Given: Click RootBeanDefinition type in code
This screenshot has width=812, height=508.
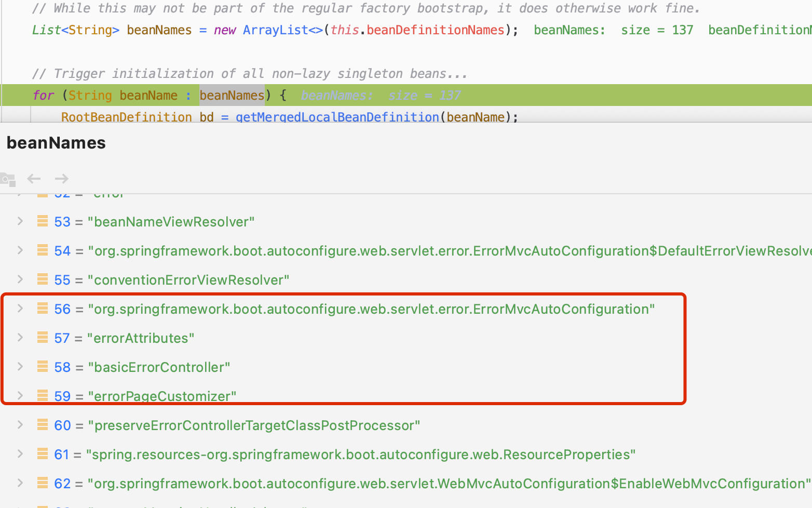Looking at the screenshot, I should click(x=127, y=117).
